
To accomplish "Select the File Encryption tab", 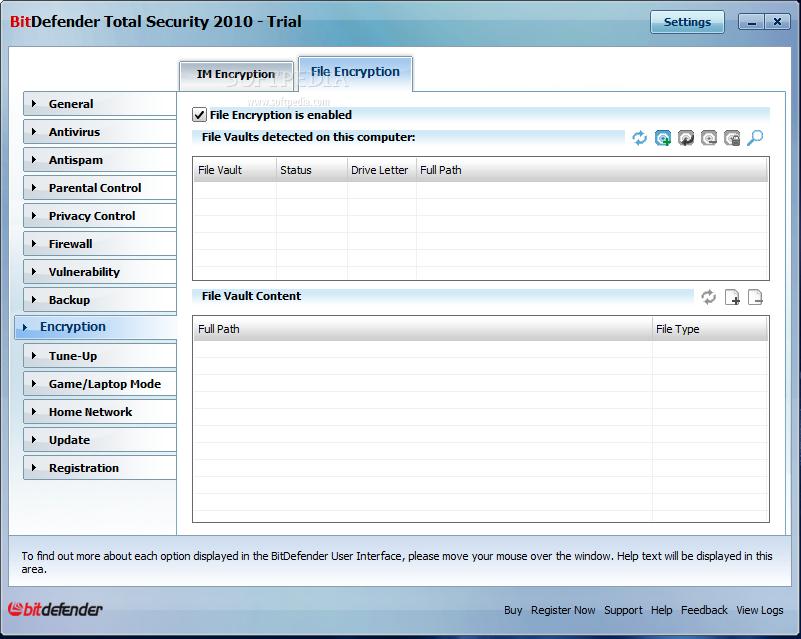I will pos(355,72).
